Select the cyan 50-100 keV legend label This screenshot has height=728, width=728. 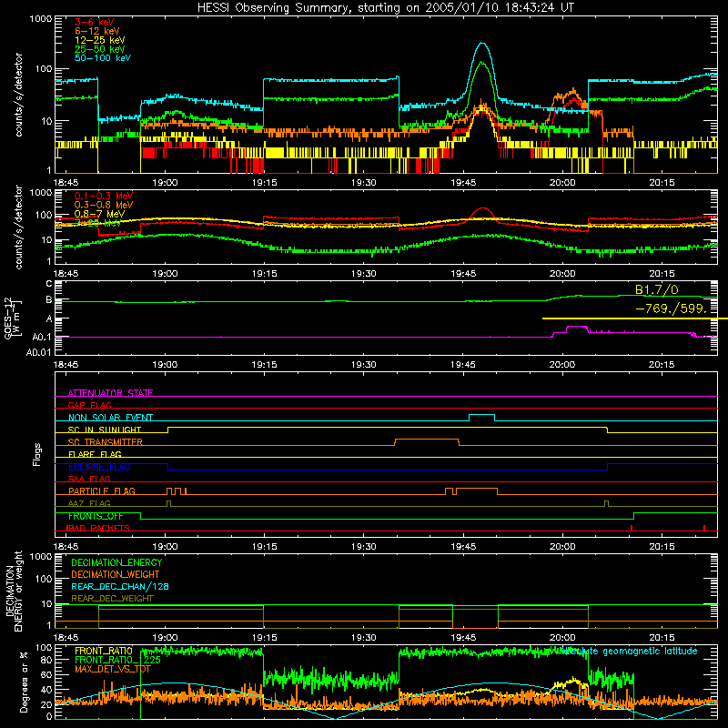tap(102, 58)
